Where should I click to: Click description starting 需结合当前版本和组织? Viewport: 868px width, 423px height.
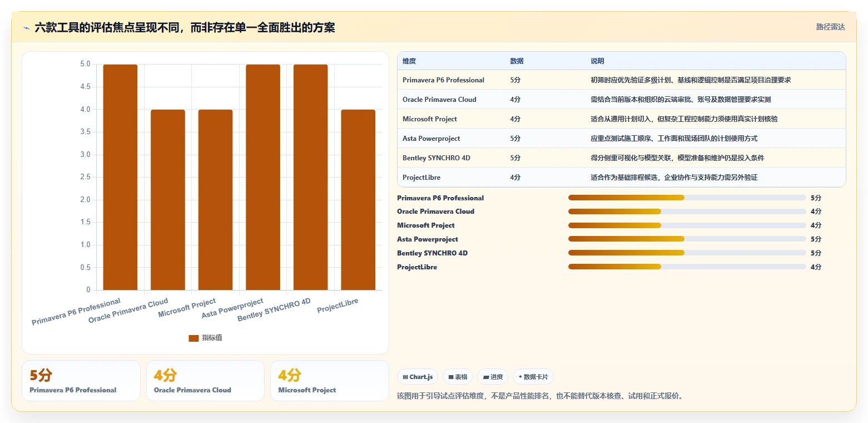(681, 100)
